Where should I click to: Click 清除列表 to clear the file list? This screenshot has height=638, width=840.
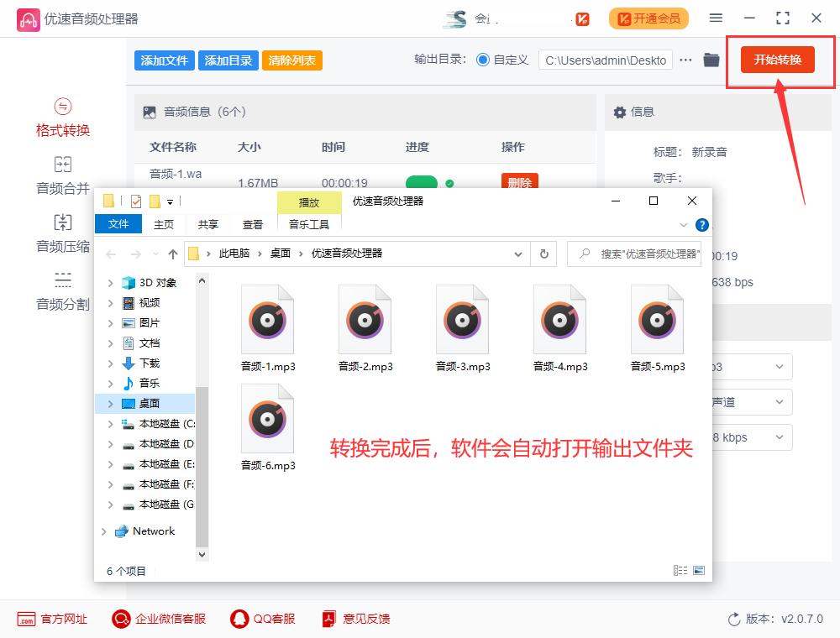[291, 60]
